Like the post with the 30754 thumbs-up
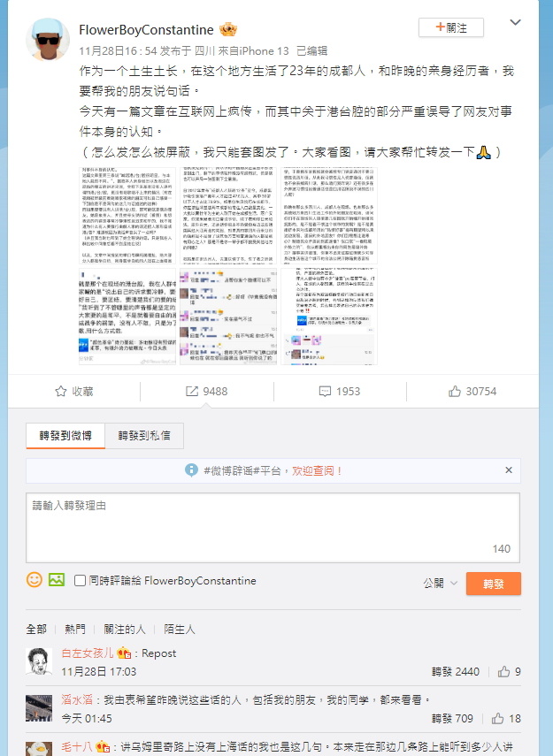 [455, 391]
